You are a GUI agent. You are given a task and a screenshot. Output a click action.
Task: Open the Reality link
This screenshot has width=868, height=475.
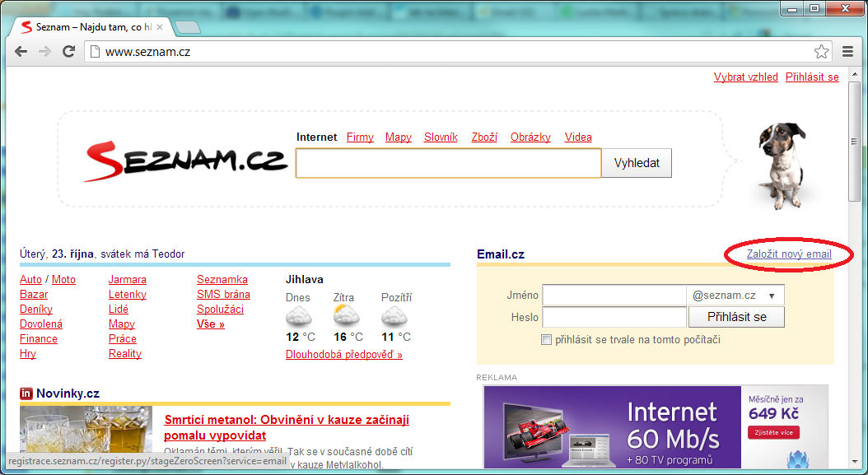(x=125, y=354)
